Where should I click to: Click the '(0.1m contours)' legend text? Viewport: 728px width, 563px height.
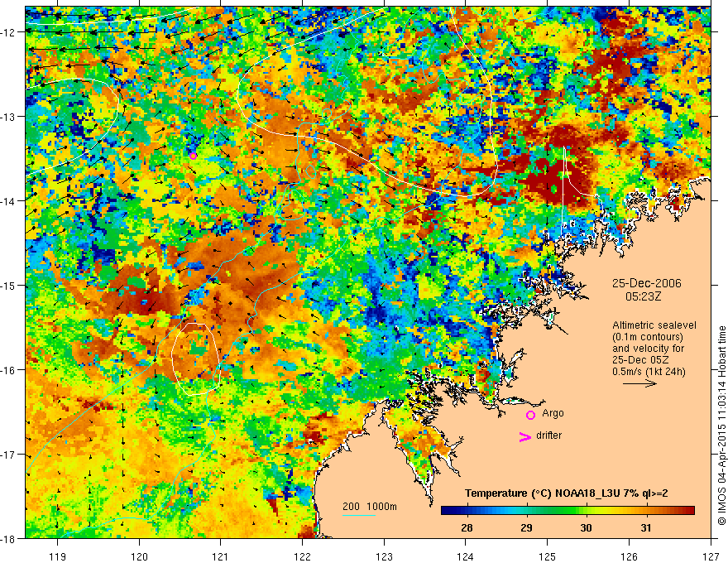pyautogui.click(x=648, y=337)
